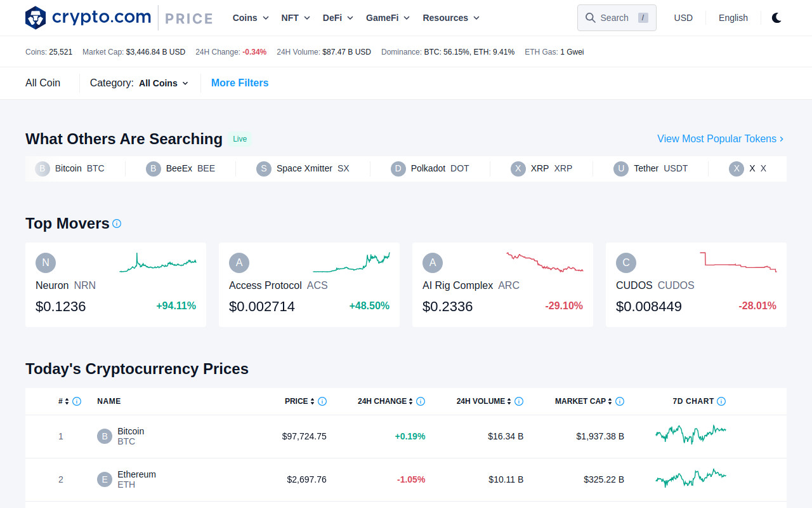Open Access Protocol sparkline chart
This screenshot has width=812, height=508.
pyautogui.click(x=351, y=262)
